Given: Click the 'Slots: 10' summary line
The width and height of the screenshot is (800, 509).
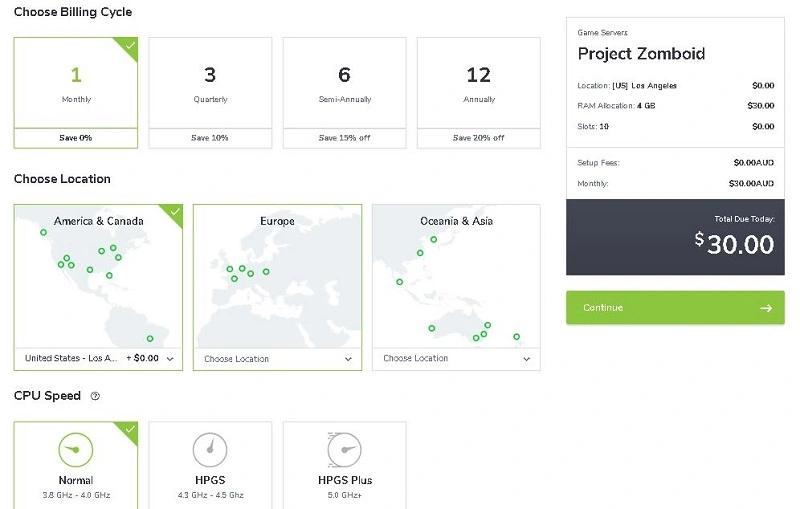Looking at the screenshot, I should pos(676,126).
